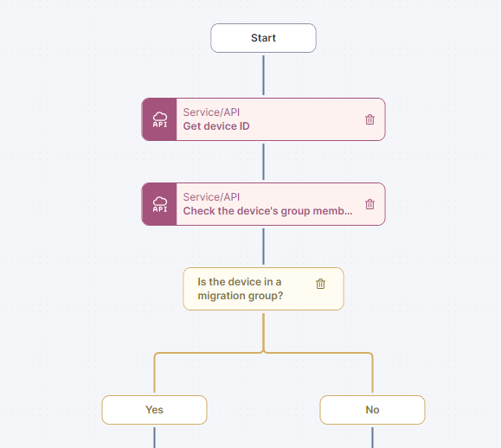Click connector line between Start and Get device ID

pyautogui.click(x=263, y=75)
